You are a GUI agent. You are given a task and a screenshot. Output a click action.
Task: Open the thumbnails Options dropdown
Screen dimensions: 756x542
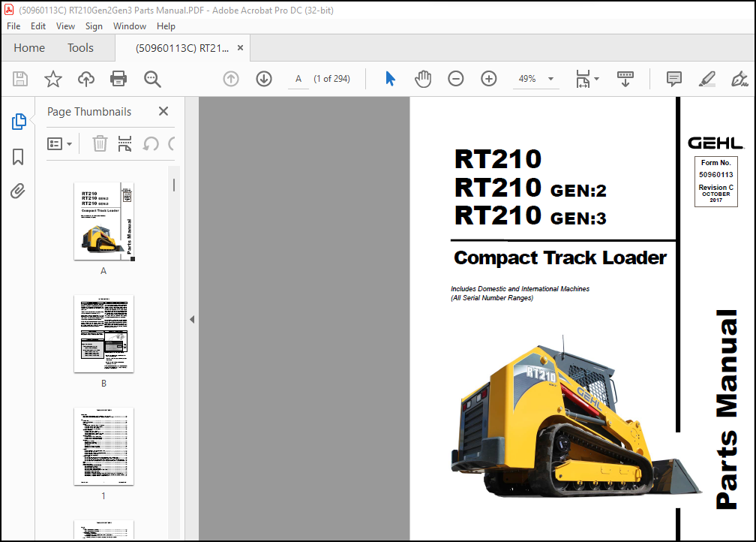pos(59,144)
